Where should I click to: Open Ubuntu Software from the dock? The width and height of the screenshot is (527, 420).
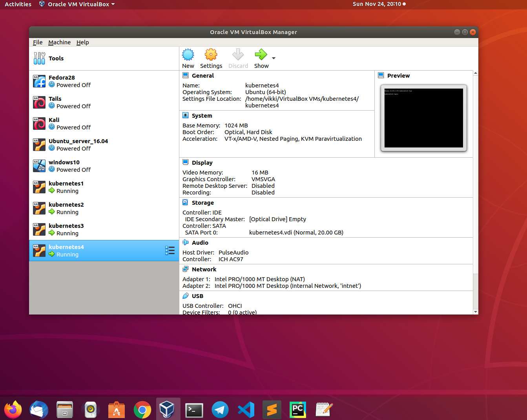point(116,410)
